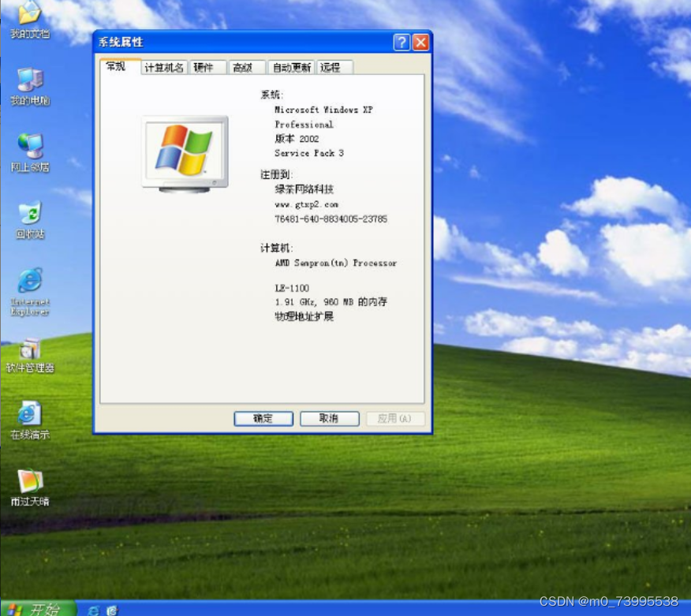Click the Windows XP logo monitor image
The height and width of the screenshot is (616, 691).
[185, 154]
